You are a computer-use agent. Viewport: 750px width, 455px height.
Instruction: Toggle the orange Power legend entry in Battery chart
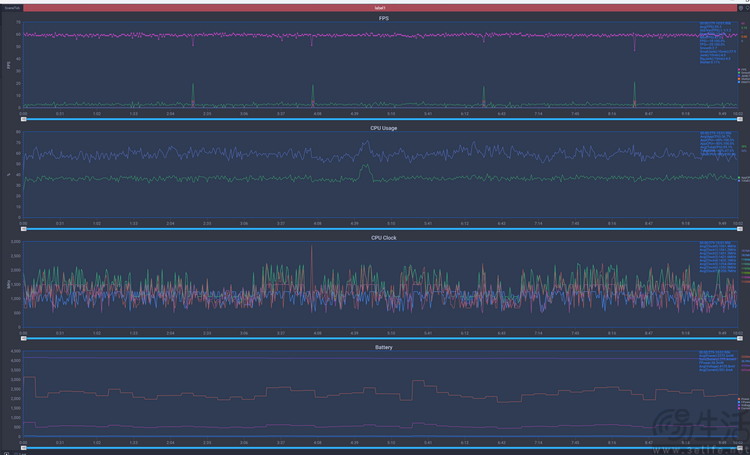pos(743,399)
